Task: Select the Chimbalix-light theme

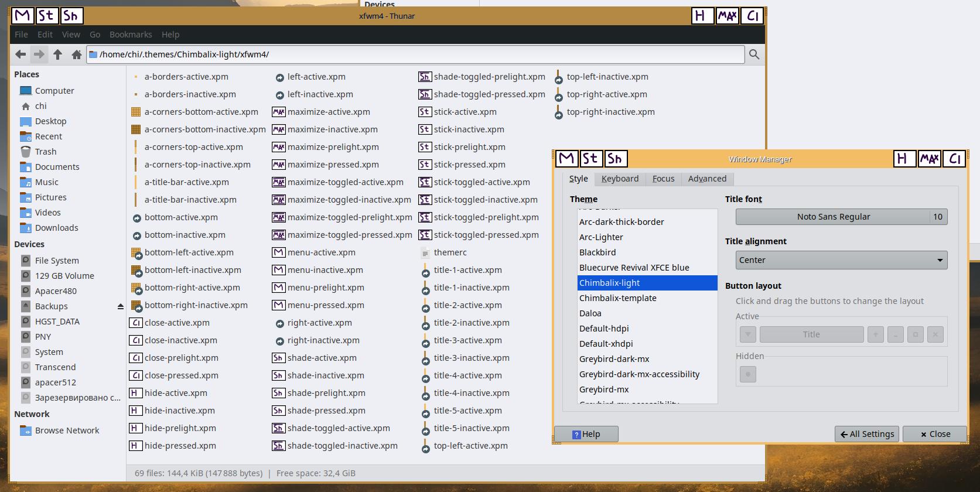Action: pyautogui.click(x=647, y=283)
